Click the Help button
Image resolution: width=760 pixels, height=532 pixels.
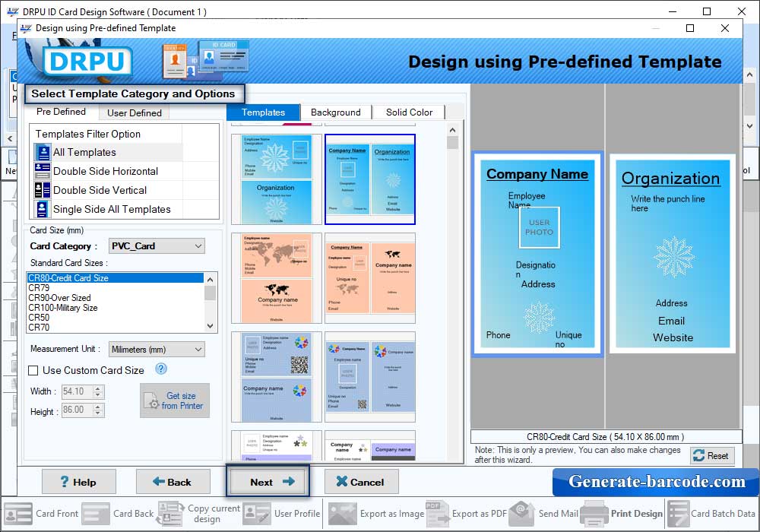tap(78, 482)
